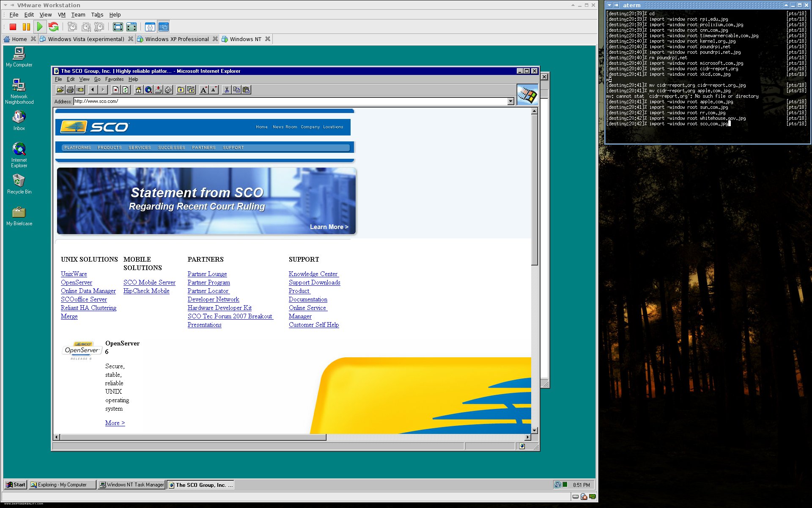The width and height of the screenshot is (812, 508).
Task: Click the Start button on NT taskbar
Action: click(x=16, y=485)
